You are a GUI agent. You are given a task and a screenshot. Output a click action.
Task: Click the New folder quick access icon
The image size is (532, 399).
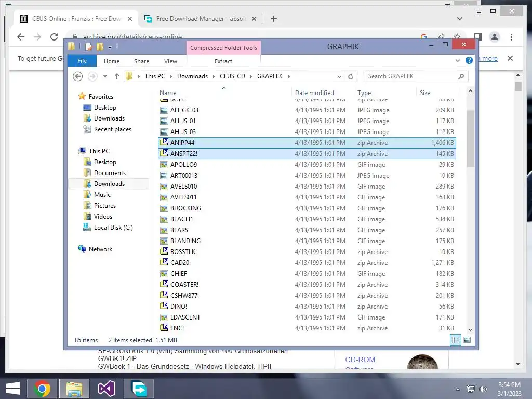(100, 47)
